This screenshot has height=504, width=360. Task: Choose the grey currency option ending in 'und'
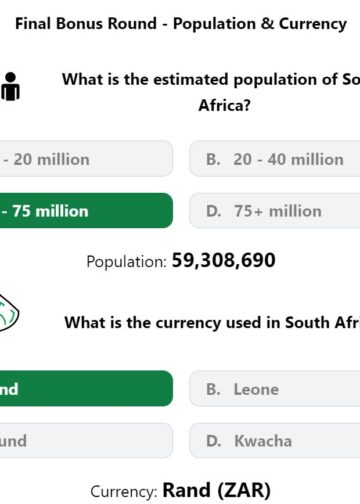point(86,441)
